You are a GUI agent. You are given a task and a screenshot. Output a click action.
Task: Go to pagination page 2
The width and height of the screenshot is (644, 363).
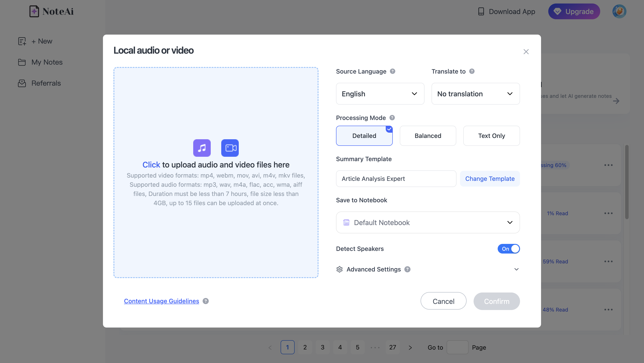(x=305, y=347)
